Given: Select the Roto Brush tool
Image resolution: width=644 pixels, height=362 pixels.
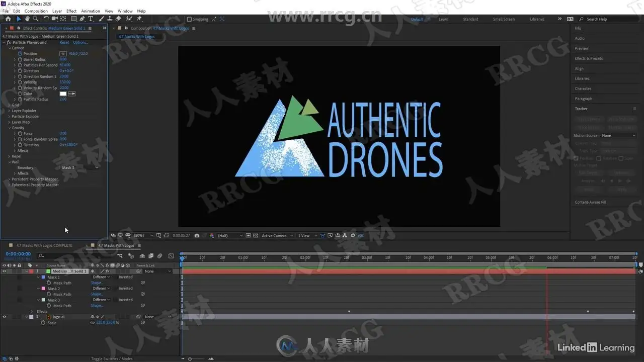Looking at the screenshot, I should click(x=129, y=19).
